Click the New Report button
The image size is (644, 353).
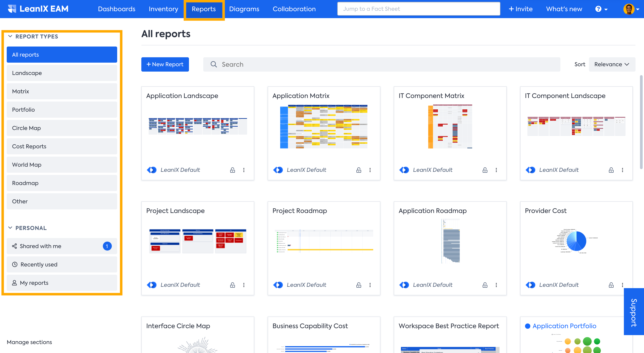(165, 64)
